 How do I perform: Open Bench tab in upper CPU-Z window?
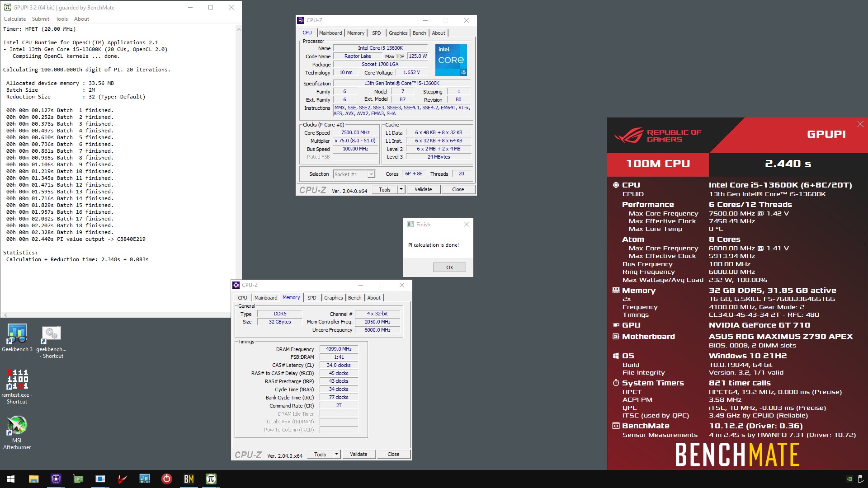click(419, 33)
